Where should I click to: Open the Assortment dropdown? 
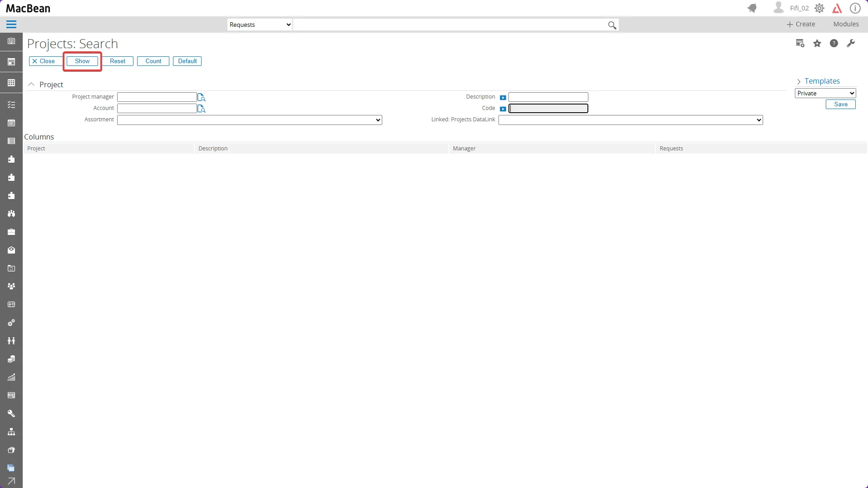click(x=249, y=120)
